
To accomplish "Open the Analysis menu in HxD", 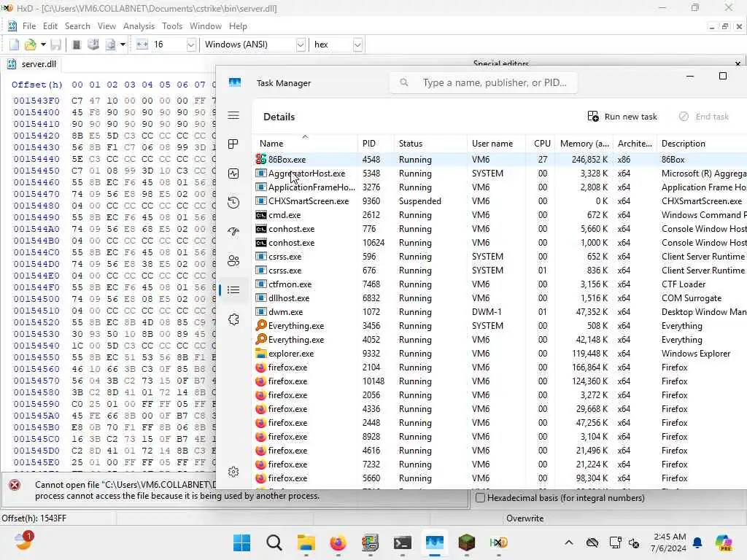I will coord(139,26).
